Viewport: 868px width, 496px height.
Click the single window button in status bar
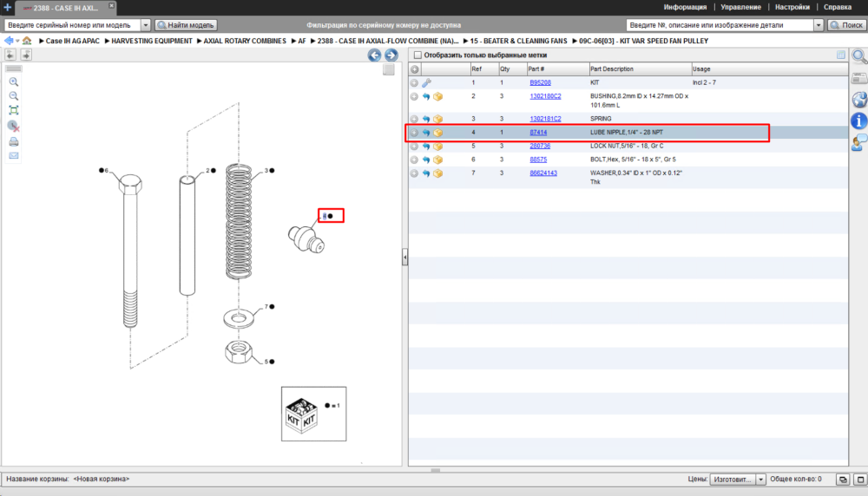pyautogui.click(x=860, y=480)
